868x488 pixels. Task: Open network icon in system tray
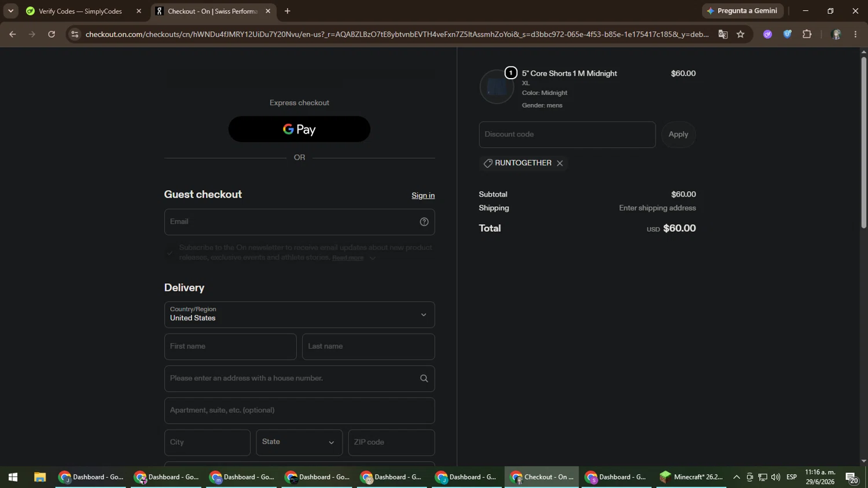pyautogui.click(x=763, y=478)
